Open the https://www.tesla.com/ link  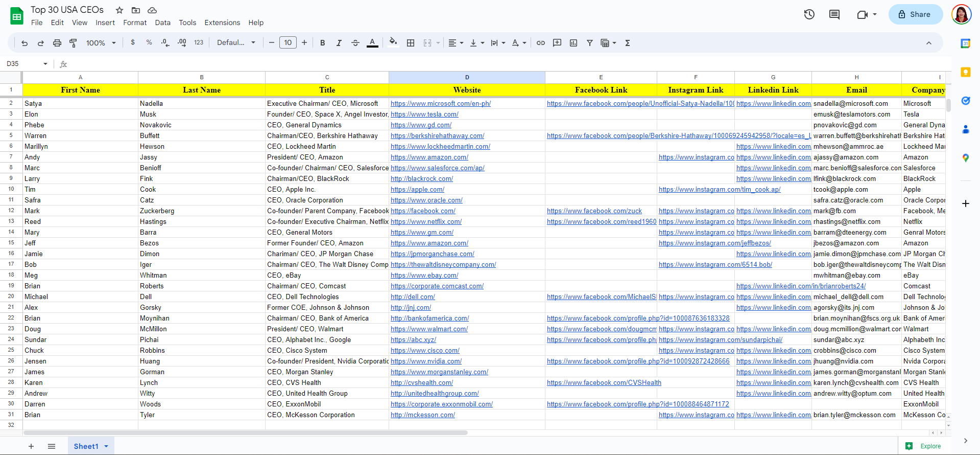[424, 115]
